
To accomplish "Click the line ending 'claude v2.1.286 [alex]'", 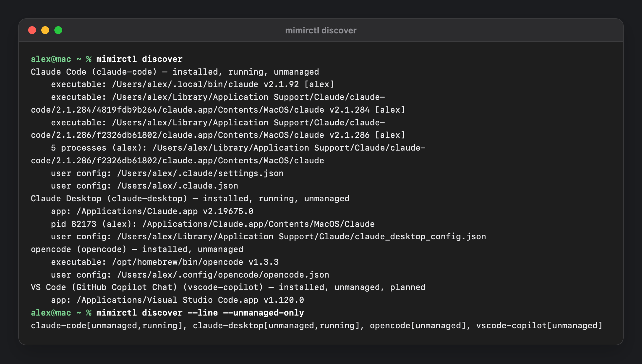I will coord(218,135).
